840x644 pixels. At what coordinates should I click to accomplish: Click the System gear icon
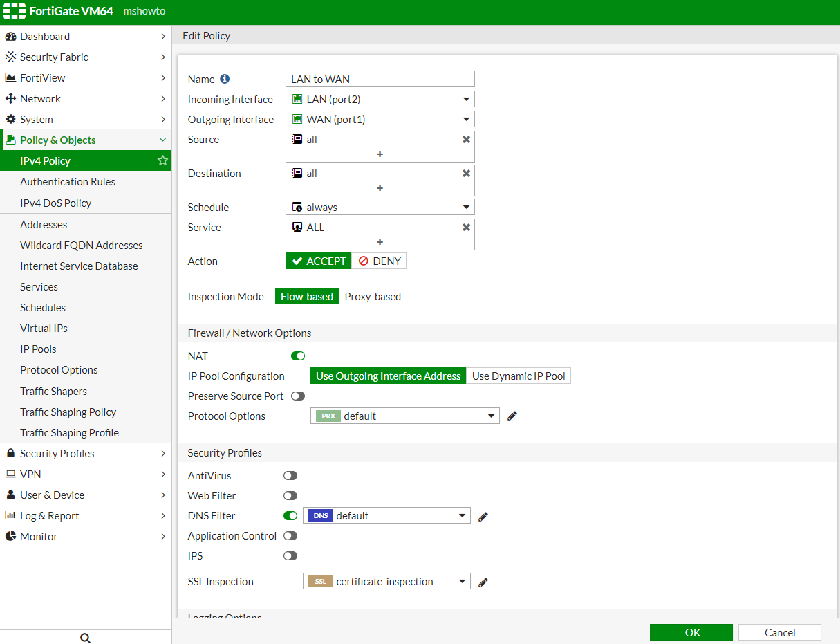click(10, 120)
